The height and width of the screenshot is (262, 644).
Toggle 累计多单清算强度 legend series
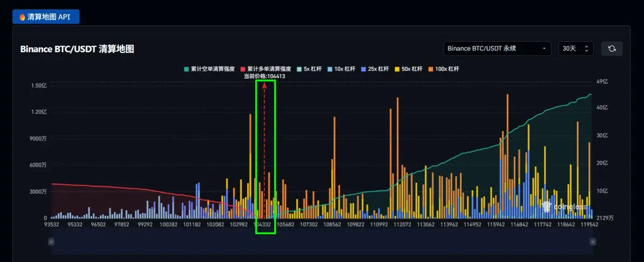(x=266, y=69)
